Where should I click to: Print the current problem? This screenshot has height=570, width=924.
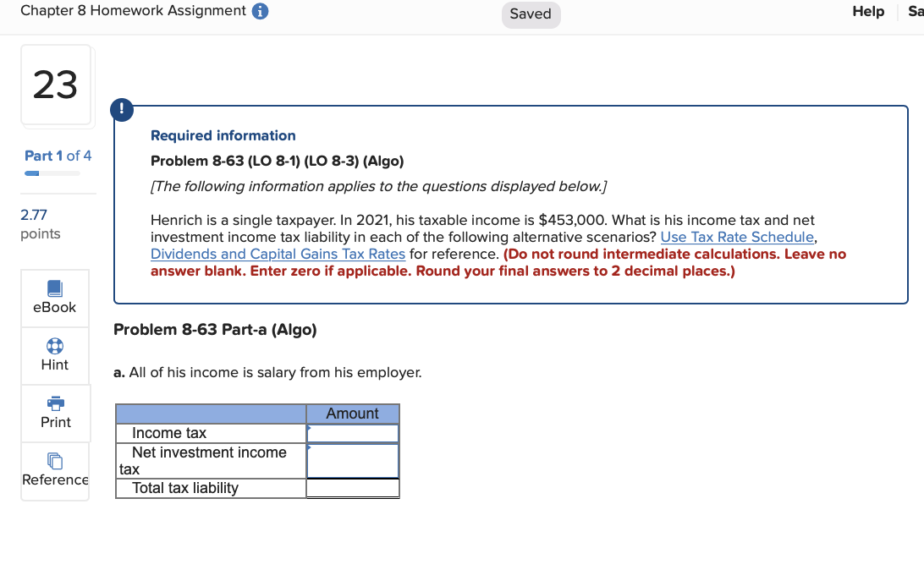tap(54, 413)
